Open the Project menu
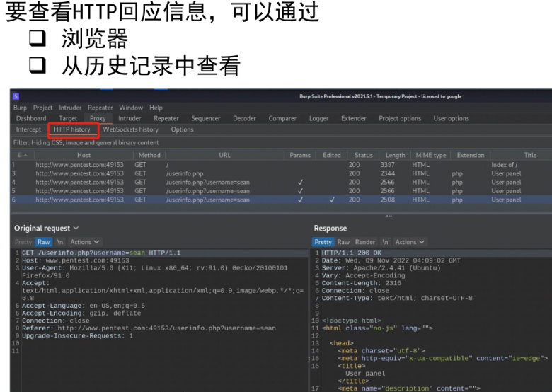 tap(42, 108)
